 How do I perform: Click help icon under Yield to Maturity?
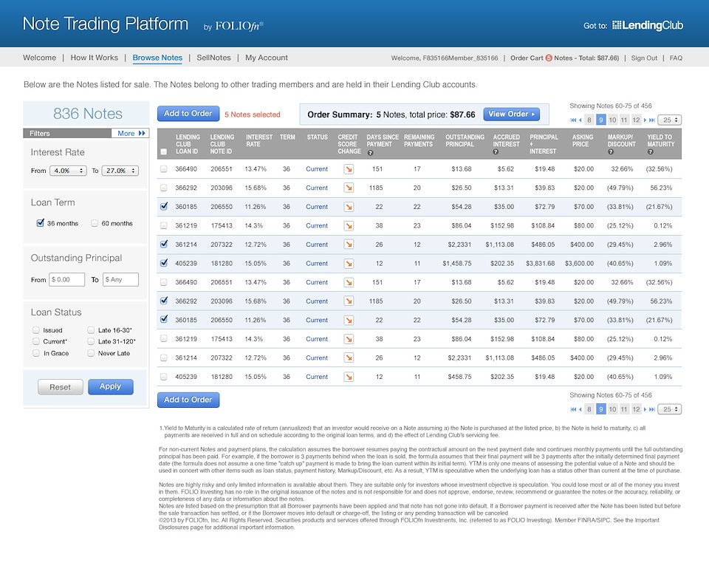[651, 152]
